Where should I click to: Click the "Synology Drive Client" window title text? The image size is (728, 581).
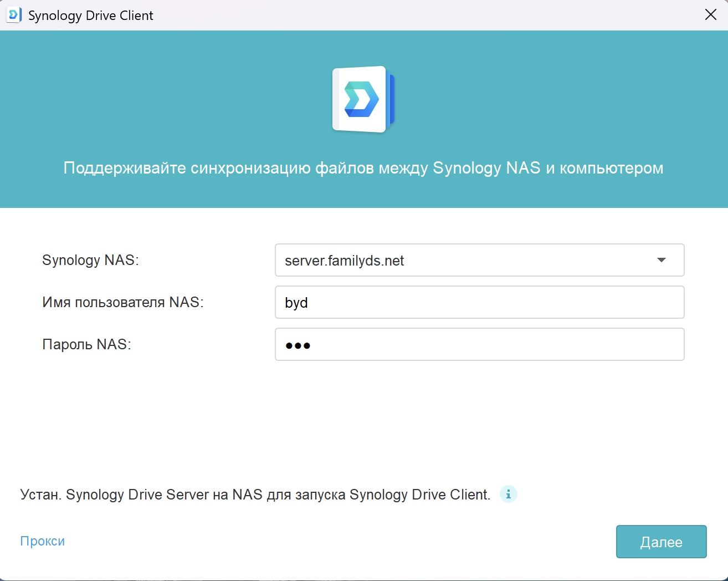(90, 16)
